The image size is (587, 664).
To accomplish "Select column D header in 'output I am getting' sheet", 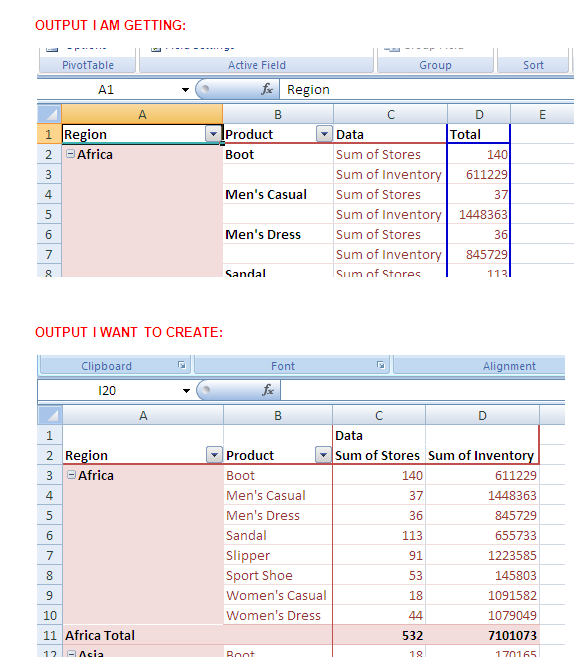I will 479,114.
